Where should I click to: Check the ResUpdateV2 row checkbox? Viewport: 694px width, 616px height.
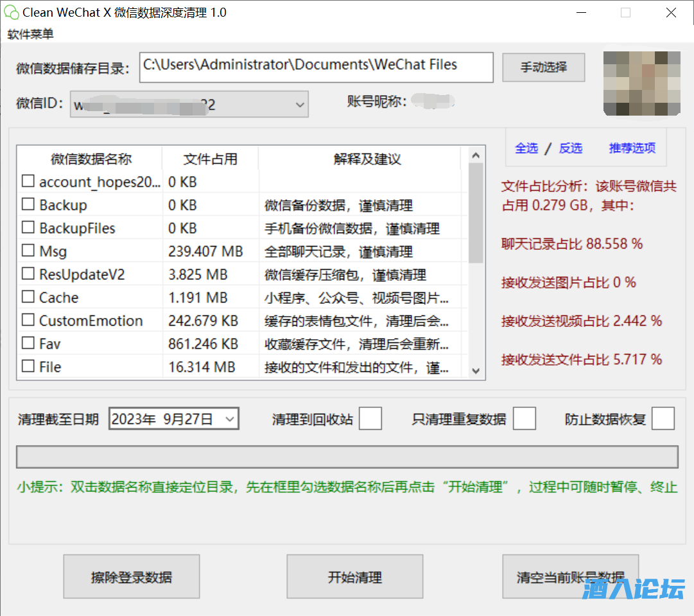(x=28, y=273)
